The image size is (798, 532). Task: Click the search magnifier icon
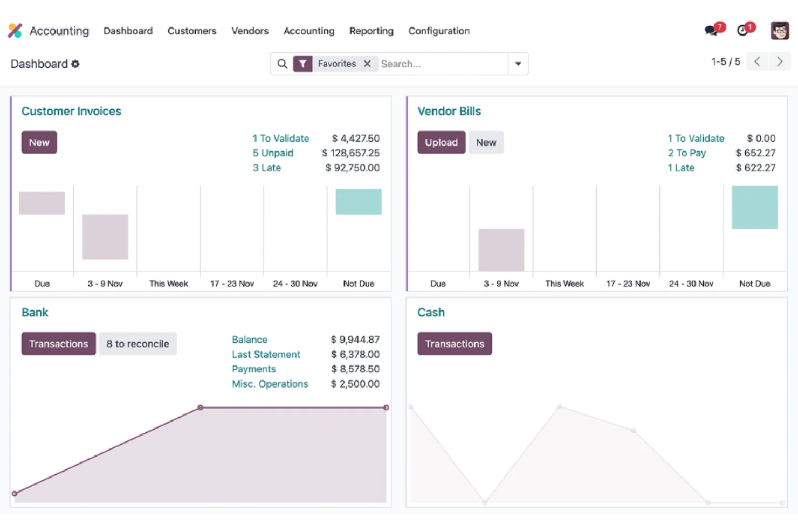click(282, 64)
